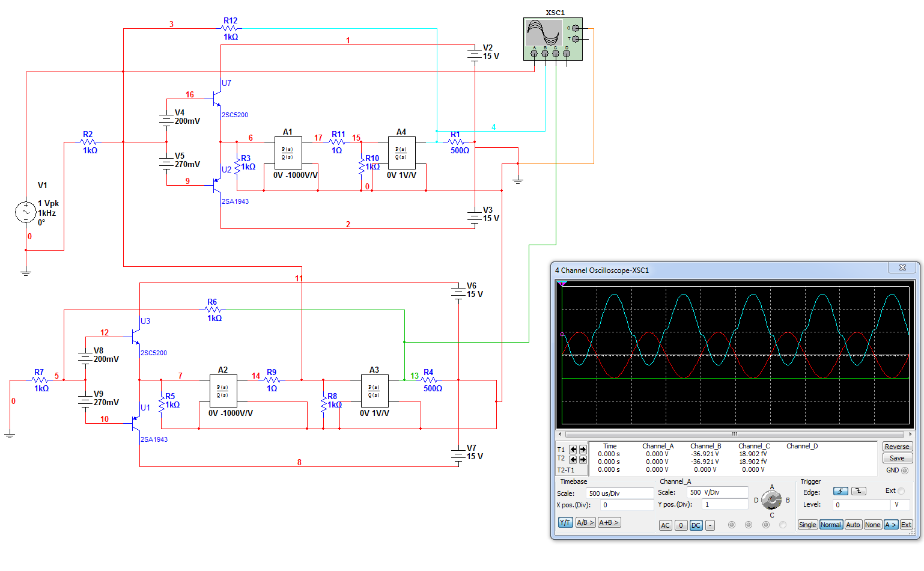Viewport: 924px width, 571px height.
Task: Click the scrollbar right arrow under waveform
Action: pyautogui.click(x=910, y=434)
